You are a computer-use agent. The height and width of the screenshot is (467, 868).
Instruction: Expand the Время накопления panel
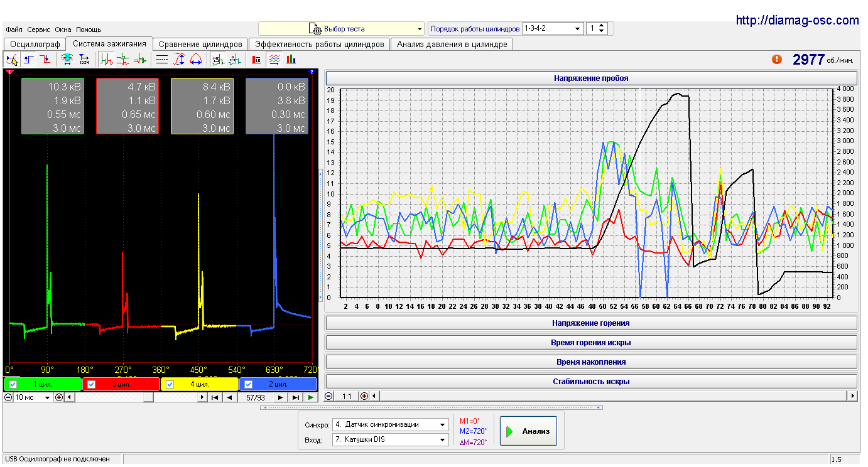coord(591,362)
